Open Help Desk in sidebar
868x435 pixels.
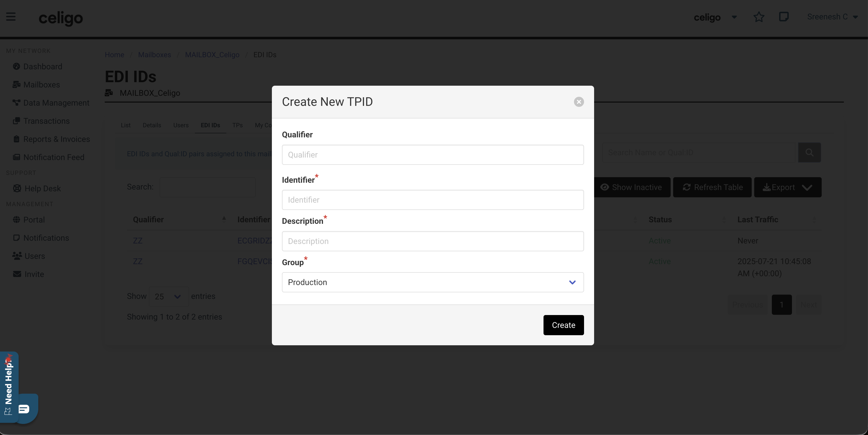(37, 188)
